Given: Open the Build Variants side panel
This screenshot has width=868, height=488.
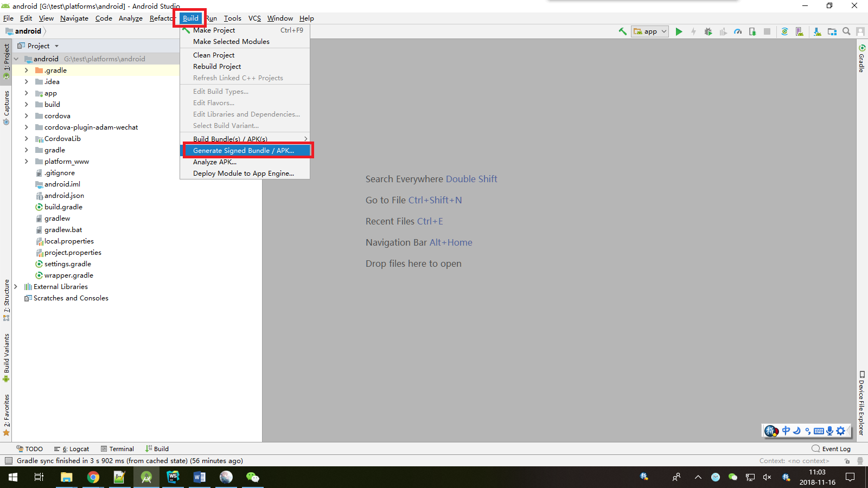Looking at the screenshot, I should [7, 358].
